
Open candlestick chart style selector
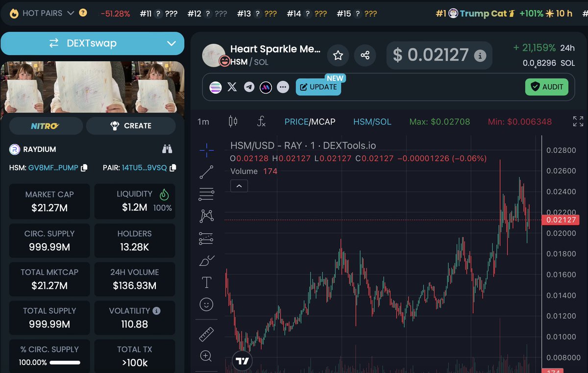(x=233, y=122)
